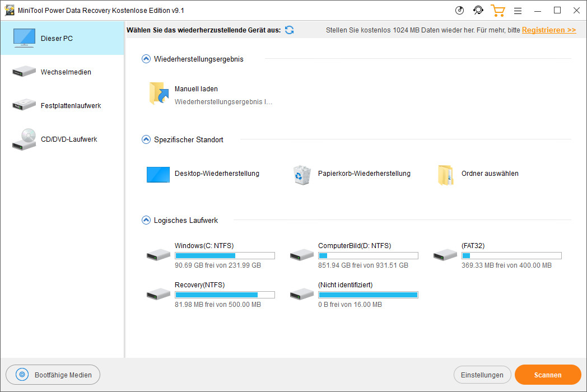Select the Windows(C: NTFS) drive name
Screen dimensions: 587x392
[x=204, y=246]
